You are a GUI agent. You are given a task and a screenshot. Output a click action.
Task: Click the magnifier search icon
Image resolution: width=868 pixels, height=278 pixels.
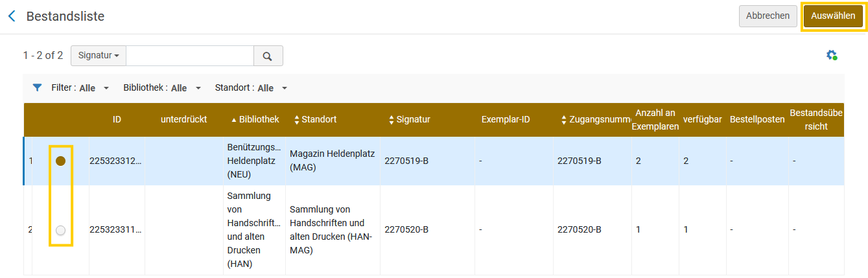[x=268, y=56]
